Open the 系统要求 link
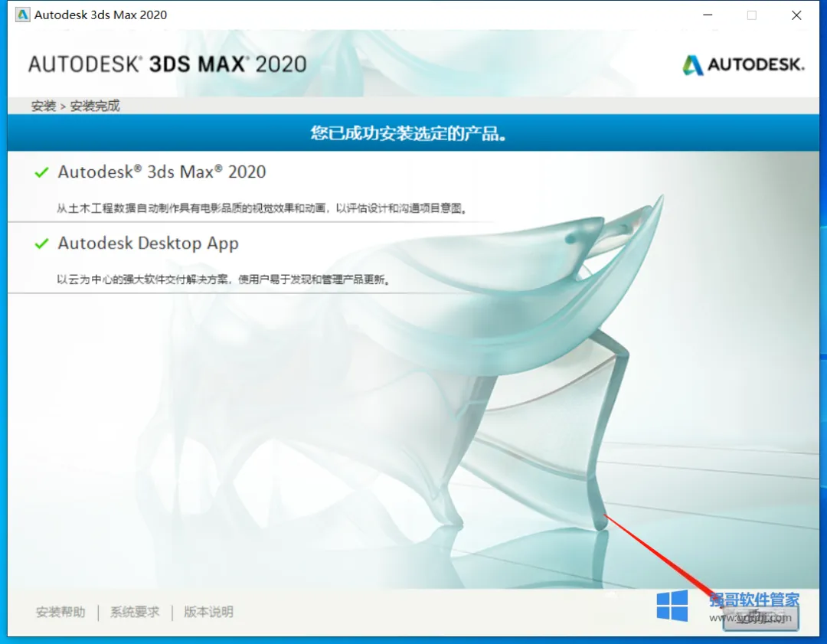This screenshot has width=827, height=644. pyautogui.click(x=135, y=612)
